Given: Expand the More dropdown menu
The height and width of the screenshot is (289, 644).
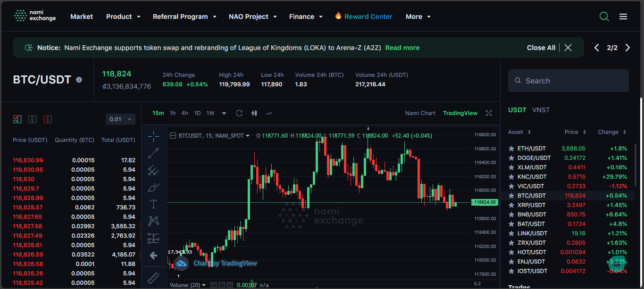Looking at the screenshot, I should (x=418, y=17).
